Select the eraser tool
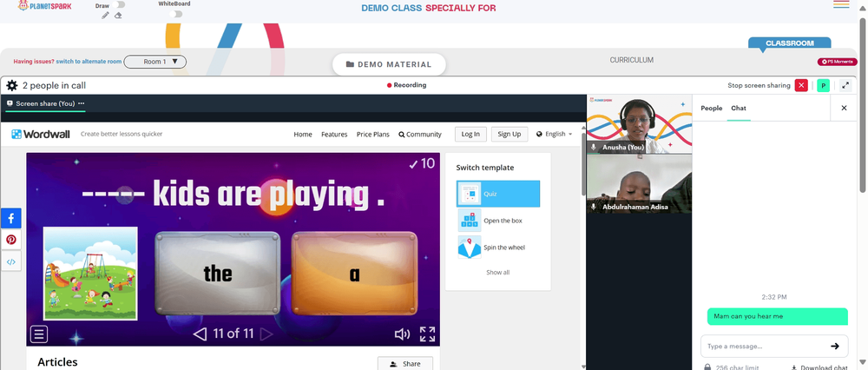The width and height of the screenshot is (868, 370). 118,16
